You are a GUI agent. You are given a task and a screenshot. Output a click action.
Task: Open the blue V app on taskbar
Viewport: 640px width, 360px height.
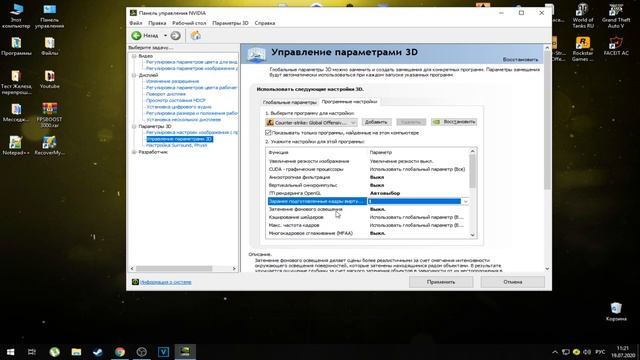tap(163, 351)
